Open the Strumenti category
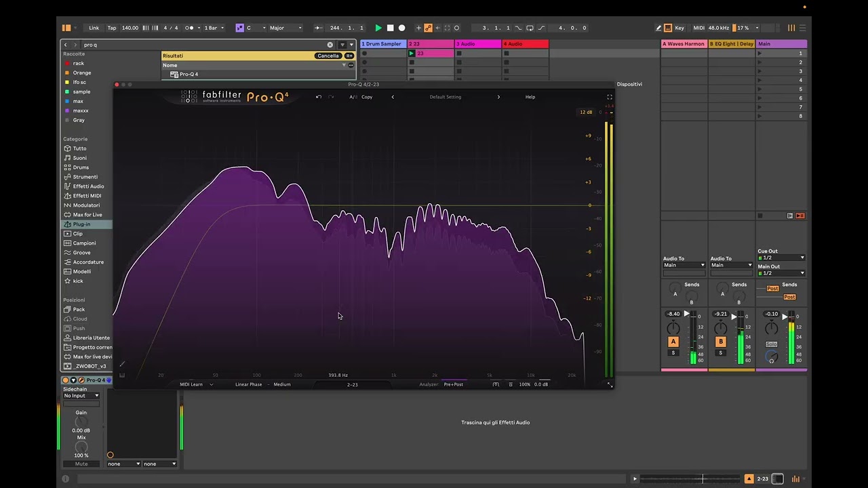The width and height of the screenshot is (868, 488). pos(85,177)
